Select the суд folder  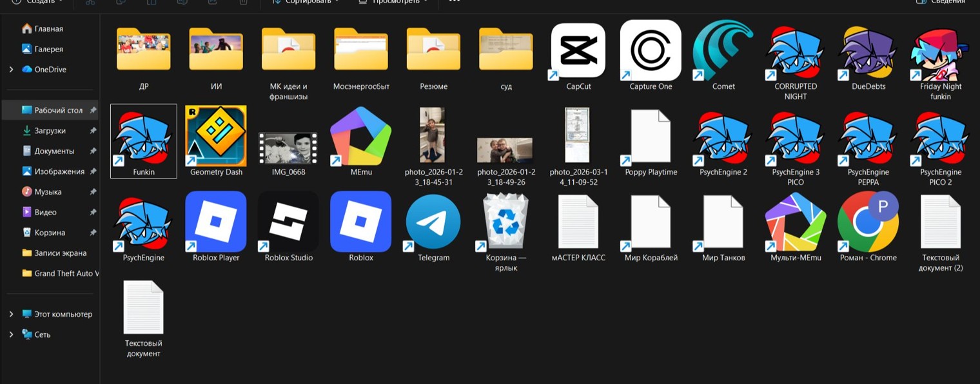pos(506,58)
